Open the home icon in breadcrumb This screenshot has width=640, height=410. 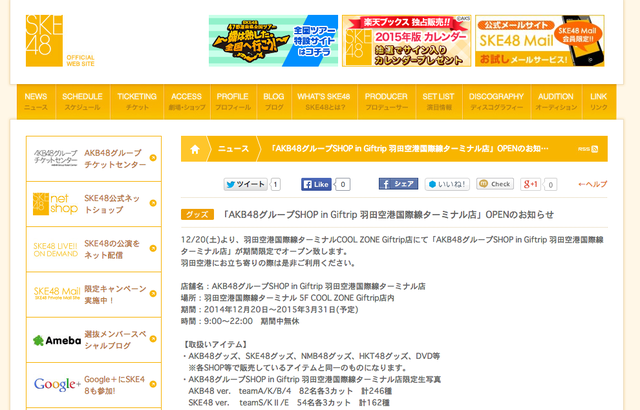[x=195, y=149]
